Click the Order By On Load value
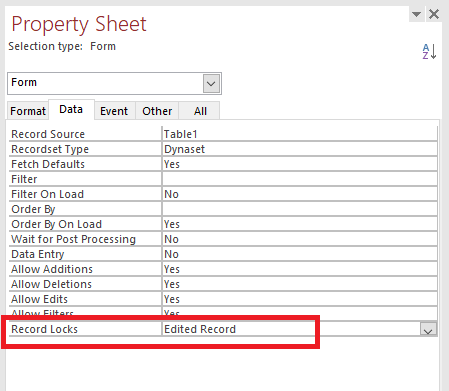Screen dimensions: 449x391 [x=299, y=224]
